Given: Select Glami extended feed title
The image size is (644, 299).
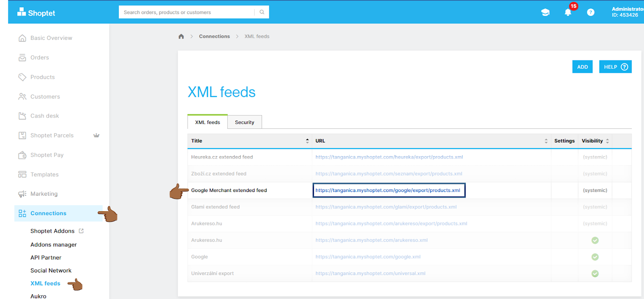Looking at the screenshot, I should pos(215,207).
